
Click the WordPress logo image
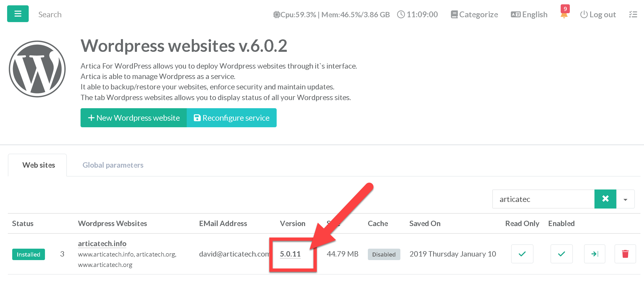tap(37, 69)
